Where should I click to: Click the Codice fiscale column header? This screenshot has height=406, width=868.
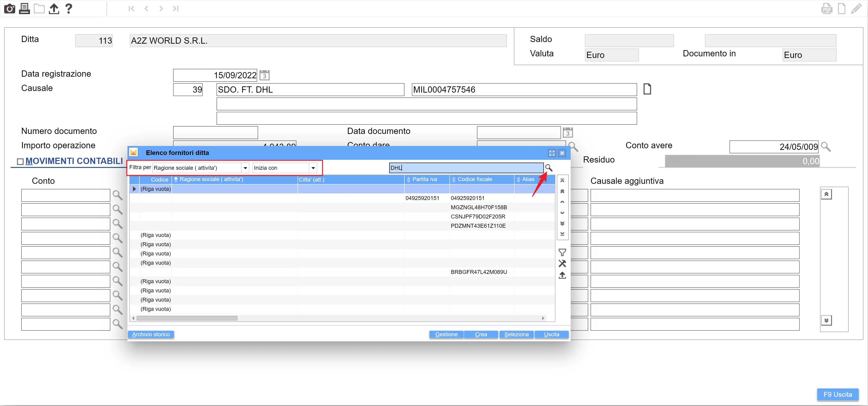pos(474,179)
